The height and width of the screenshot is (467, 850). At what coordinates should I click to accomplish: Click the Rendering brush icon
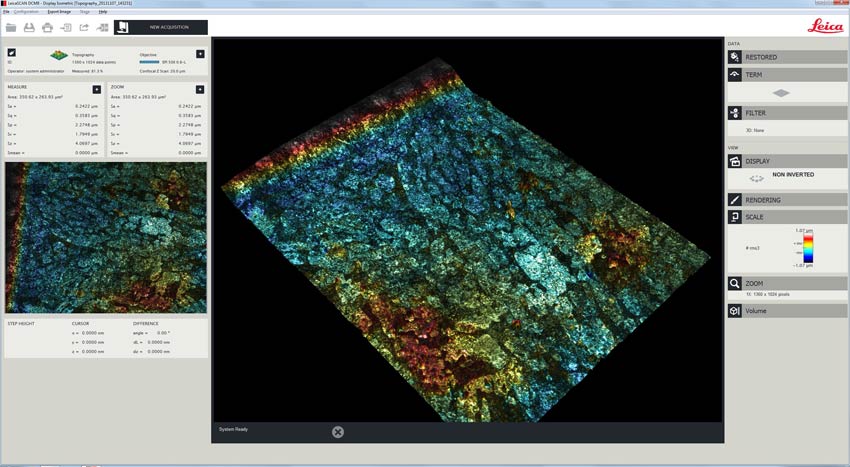(x=735, y=199)
